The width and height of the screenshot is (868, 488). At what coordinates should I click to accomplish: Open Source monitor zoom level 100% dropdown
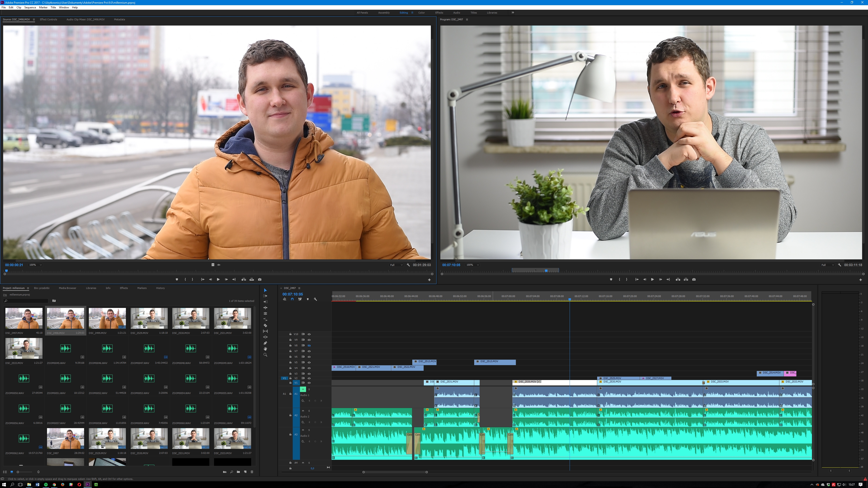point(35,265)
